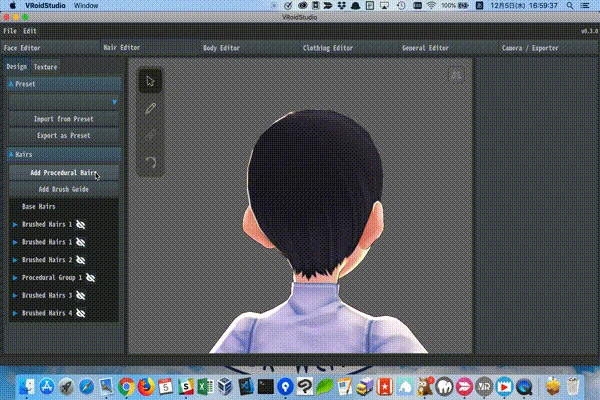The height and width of the screenshot is (400, 600).
Task: Open Launchpad rocket icon in the dock
Action: [67, 387]
